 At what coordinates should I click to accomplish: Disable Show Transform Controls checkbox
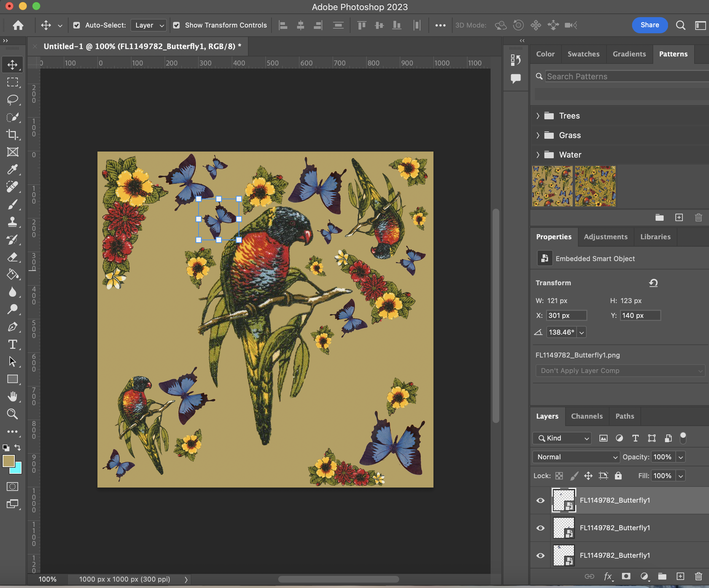click(176, 25)
